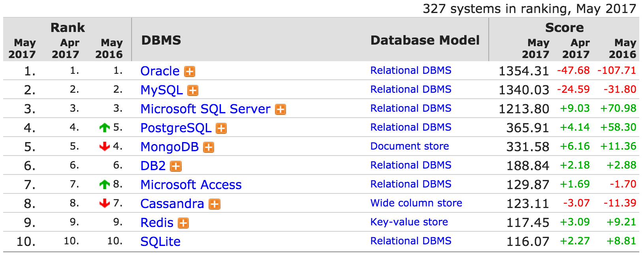Click the score 129.87
This screenshot has width=644, height=255.
pyautogui.click(x=528, y=185)
